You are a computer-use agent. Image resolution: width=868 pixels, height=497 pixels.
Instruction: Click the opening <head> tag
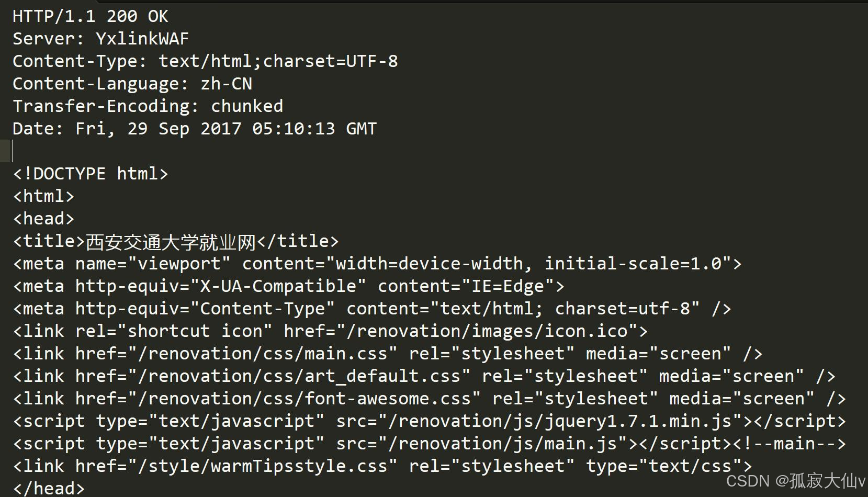tap(43, 219)
